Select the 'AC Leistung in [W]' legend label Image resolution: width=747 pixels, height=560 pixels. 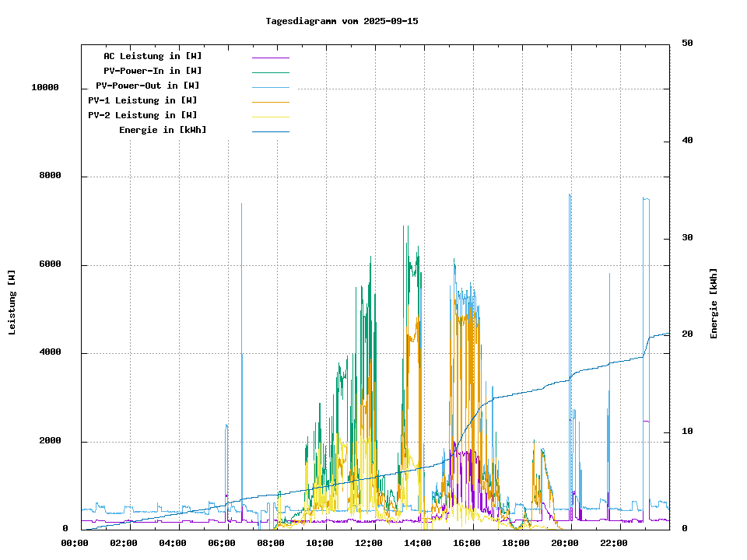click(153, 56)
